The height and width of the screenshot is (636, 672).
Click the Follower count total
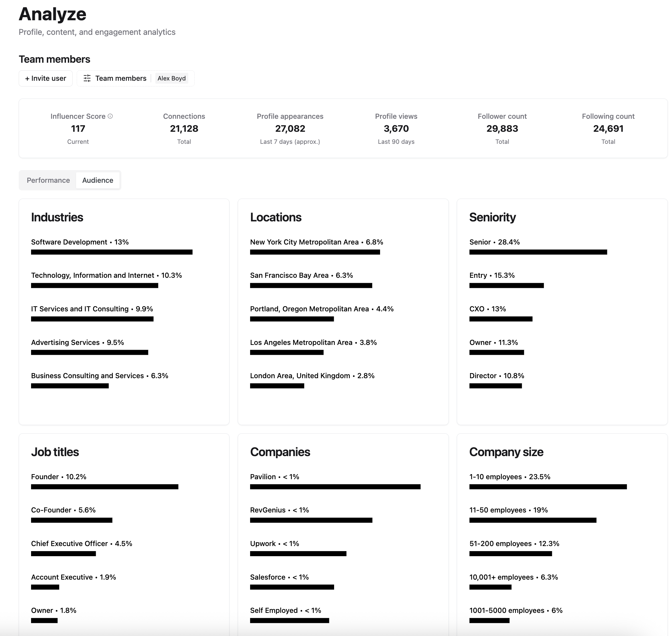click(x=502, y=129)
